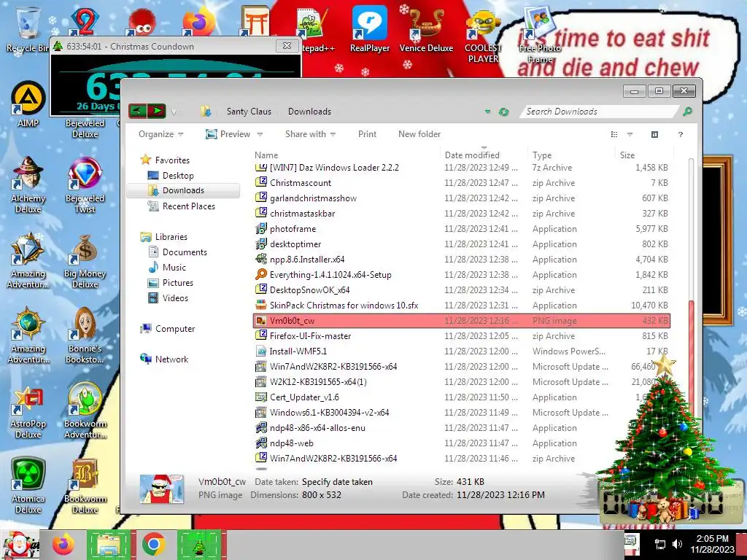
Task: Select Downloads in the navigation pane
Action: pos(183,190)
